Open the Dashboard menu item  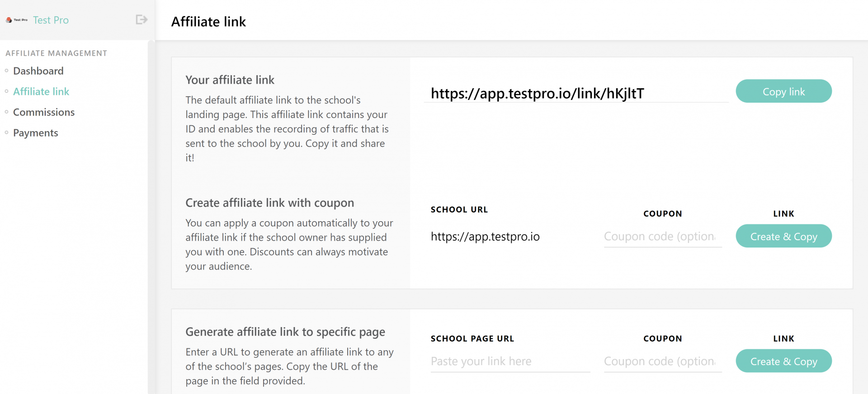click(38, 71)
